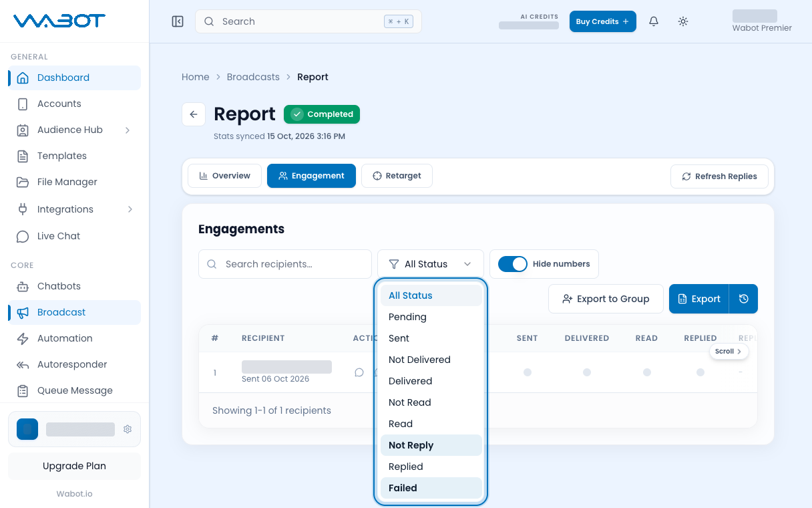Viewport: 812px width, 508px height.
Task: Switch to Retarget tab
Action: [397, 176]
